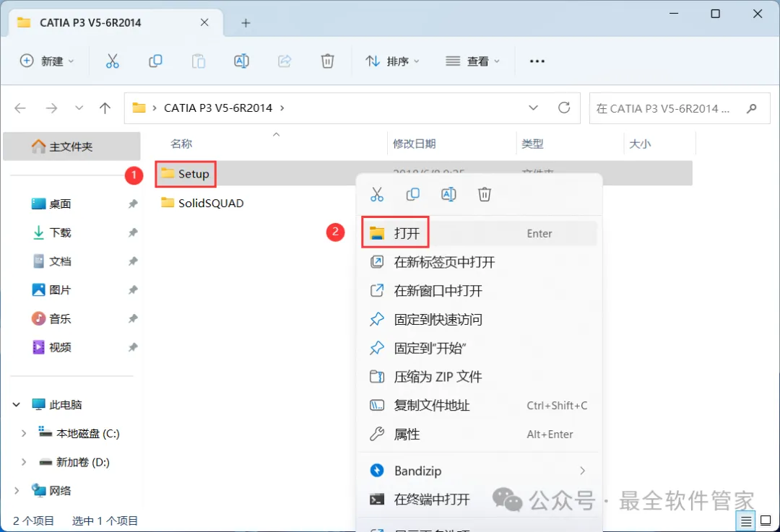The height and width of the screenshot is (532, 780).
Task: Switch to large icons view in status bar
Action: click(x=766, y=520)
